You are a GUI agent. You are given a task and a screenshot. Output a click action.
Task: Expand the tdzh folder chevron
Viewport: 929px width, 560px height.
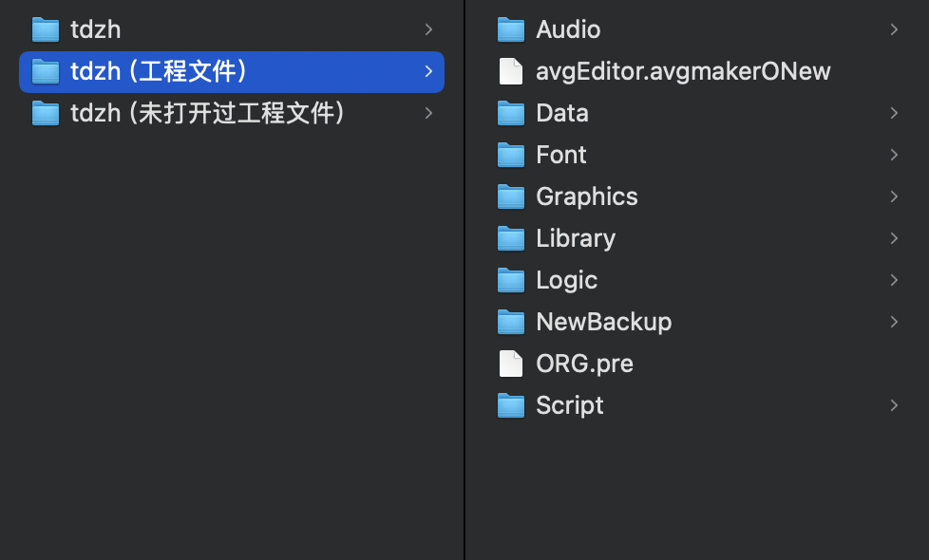[x=428, y=29]
